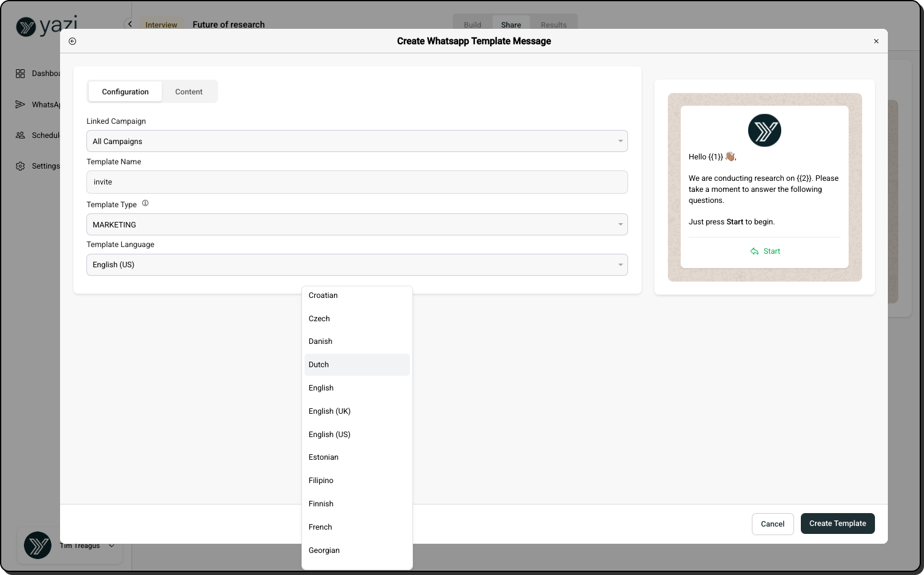
Task: Close the Create Whatsapp Template modal
Action: coord(876,41)
